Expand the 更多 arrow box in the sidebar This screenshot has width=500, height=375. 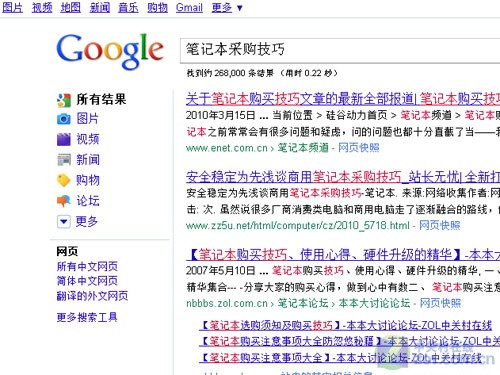(64, 221)
